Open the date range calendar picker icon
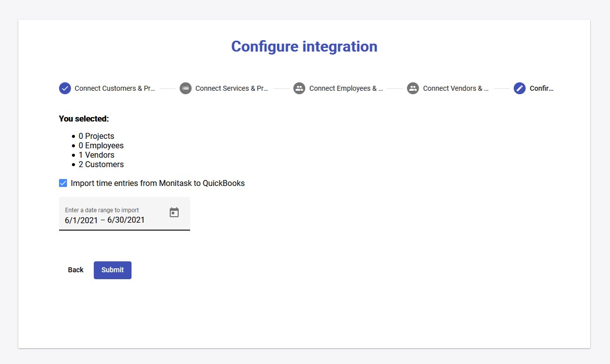610x364 pixels. click(174, 212)
